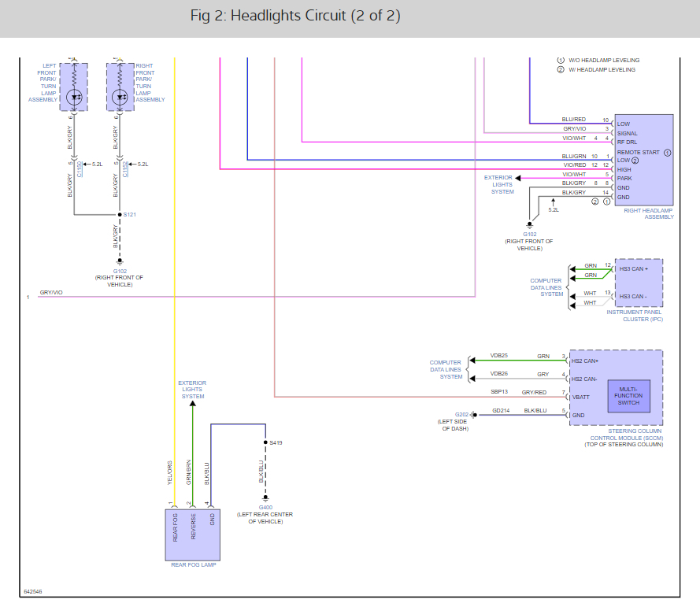Click the HIGH pin label on right headlamp
This screenshot has height=614, width=700.
click(x=624, y=170)
